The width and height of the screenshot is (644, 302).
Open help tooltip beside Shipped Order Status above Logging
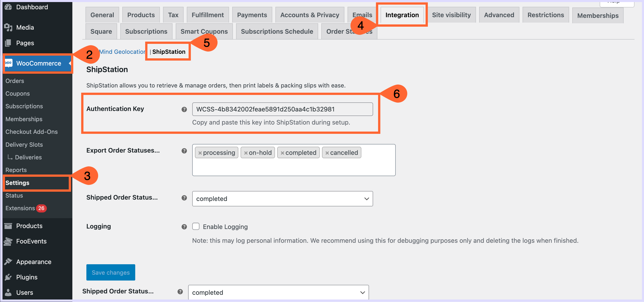[184, 198]
